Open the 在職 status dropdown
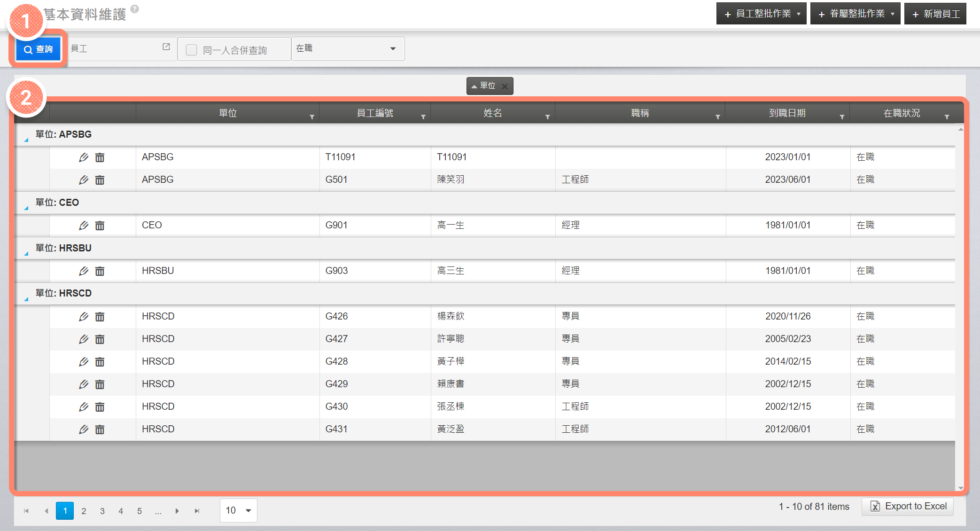980x531 pixels. (x=348, y=48)
